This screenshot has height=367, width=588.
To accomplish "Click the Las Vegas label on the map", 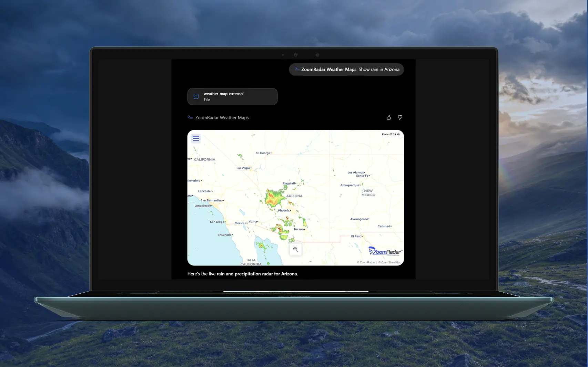I will 243,168.
